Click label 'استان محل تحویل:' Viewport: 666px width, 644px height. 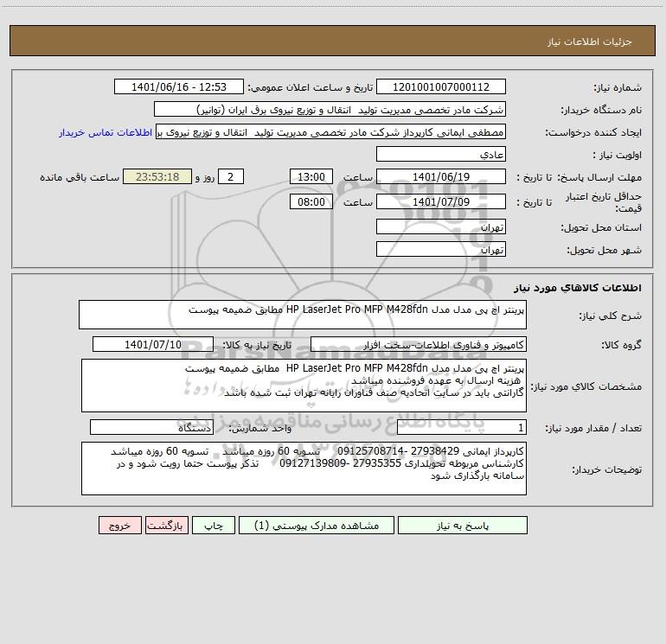pos(601,227)
